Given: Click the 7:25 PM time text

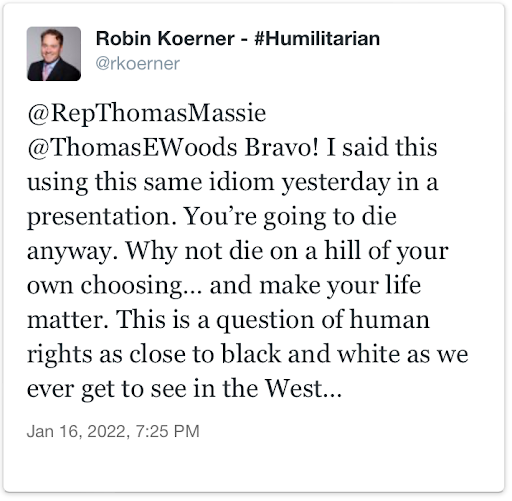Looking at the screenshot, I should pyautogui.click(x=168, y=431).
